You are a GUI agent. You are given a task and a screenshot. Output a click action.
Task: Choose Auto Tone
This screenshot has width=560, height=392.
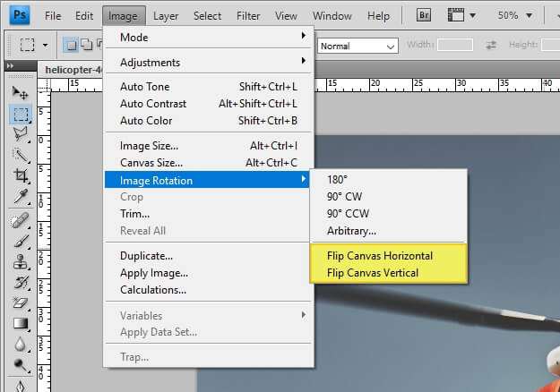(209, 87)
